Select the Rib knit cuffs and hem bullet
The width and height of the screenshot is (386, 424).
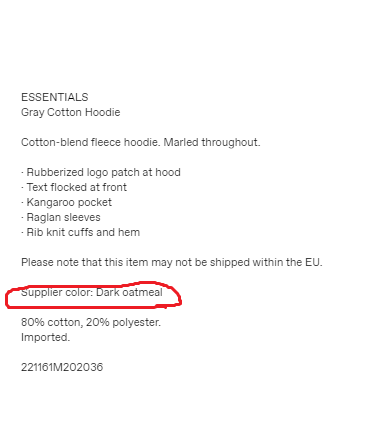(x=80, y=232)
